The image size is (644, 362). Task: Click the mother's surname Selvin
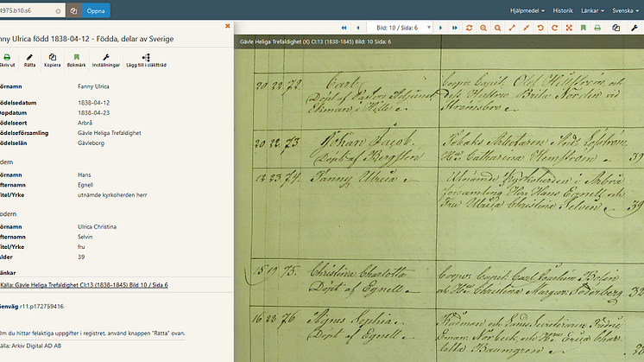point(85,237)
